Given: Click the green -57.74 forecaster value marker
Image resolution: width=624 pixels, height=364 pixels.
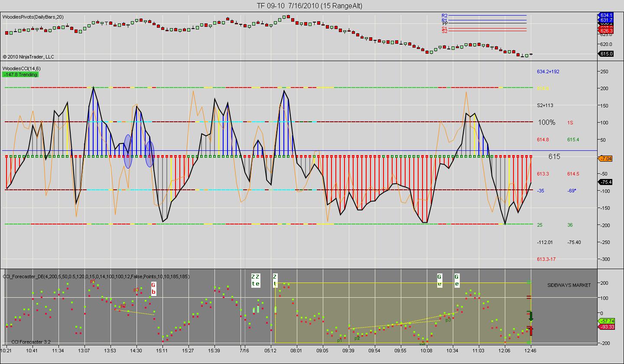Looking at the screenshot, I should [x=606, y=321].
